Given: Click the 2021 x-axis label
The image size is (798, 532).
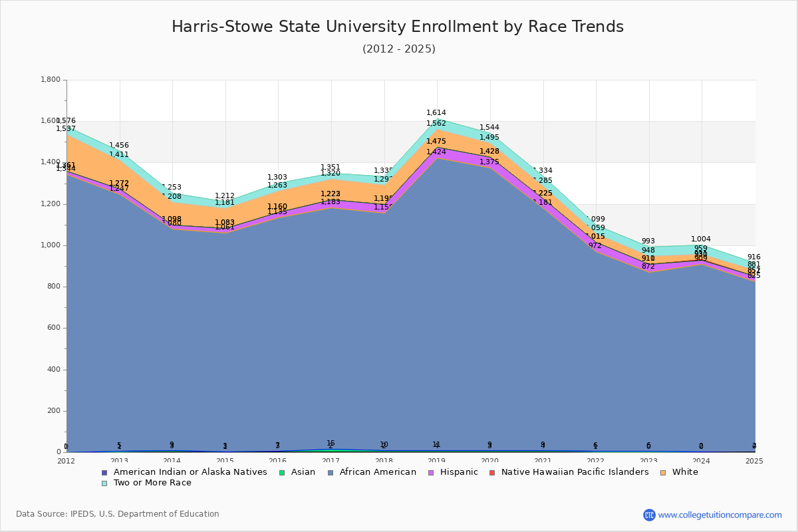Looking at the screenshot, I should 543,460.
